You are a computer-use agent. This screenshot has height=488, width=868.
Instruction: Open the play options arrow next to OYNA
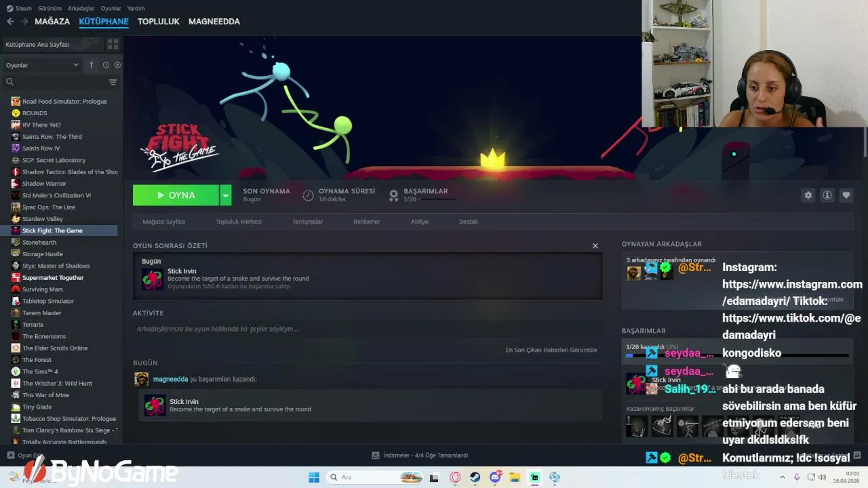pyautogui.click(x=226, y=195)
